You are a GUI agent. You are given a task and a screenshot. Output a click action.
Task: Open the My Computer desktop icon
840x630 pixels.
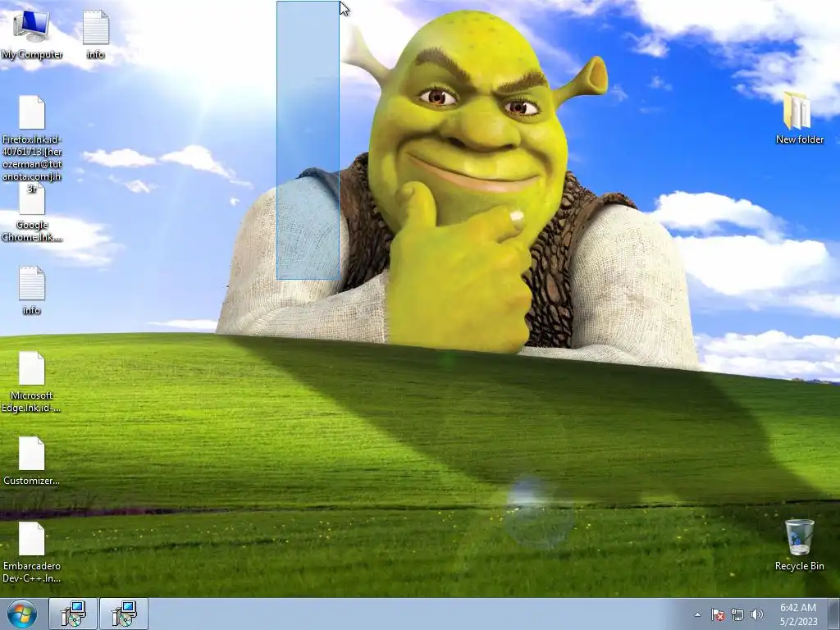tap(32, 34)
